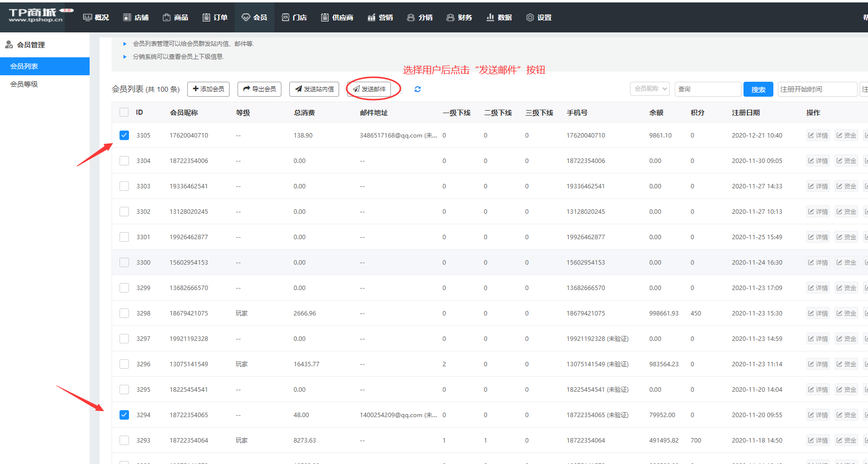Open the 订单 top menu
The width and height of the screenshot is (868, 464).
point(215,17)
